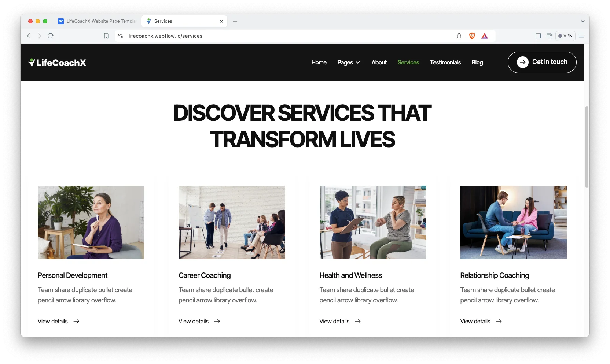Switch to LifeCoachX Website Page Template tab
The width and height of the screenshot is (610, 364).
(97, 21)
